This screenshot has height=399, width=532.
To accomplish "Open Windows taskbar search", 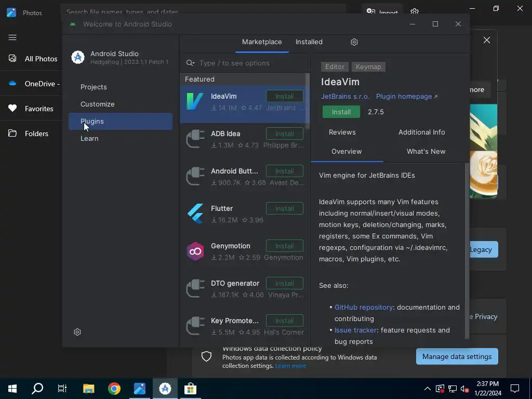I will 37,389.
